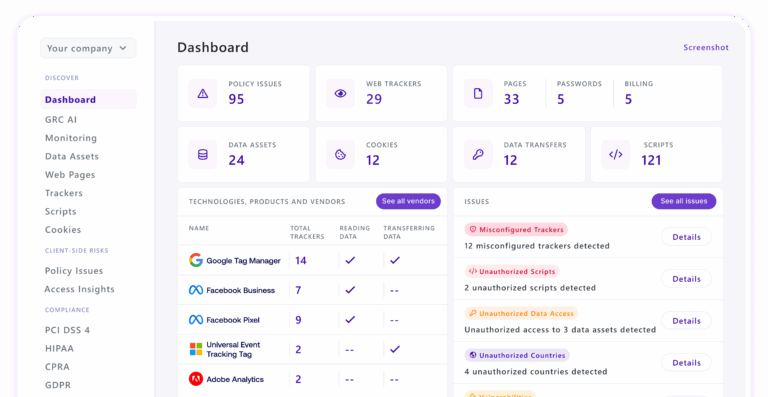Click the Google Tag Manager logo

pos(196,260)
